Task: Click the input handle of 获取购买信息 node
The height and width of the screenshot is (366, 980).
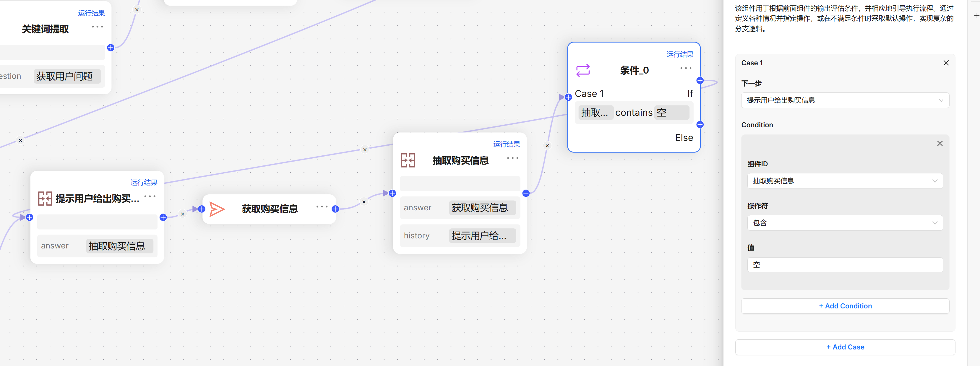Action: coord(202,209)
